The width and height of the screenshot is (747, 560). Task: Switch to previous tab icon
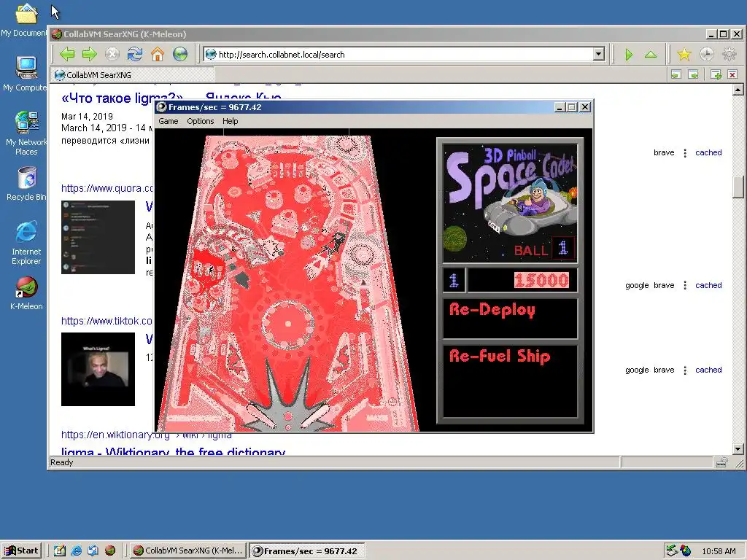[676, 74]
